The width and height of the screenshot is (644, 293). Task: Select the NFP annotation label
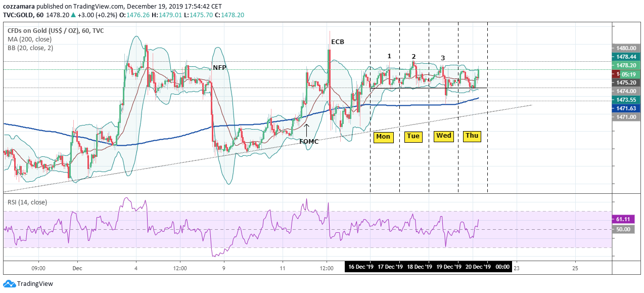click(x=219, y=67)
